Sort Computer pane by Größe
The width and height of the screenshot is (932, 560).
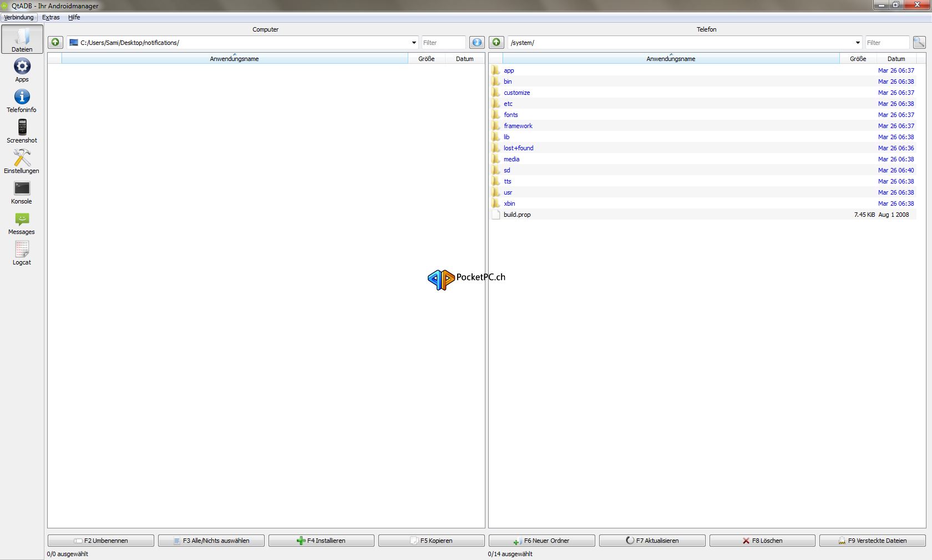pyautogui.click(x=427, y=59)
